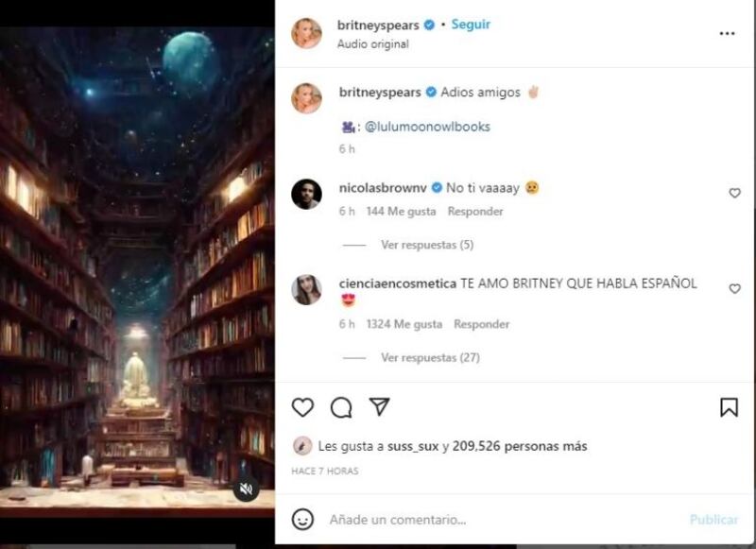Open comment bubble icon below post
The image size is (756, 549).
click(341, 408)
